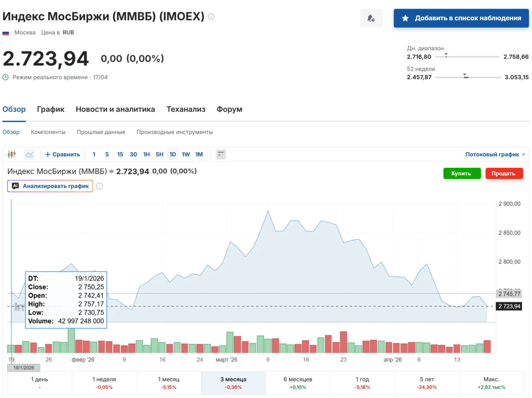
Task: Open the Теханализ tab
Action: click(x=186, y=109)
